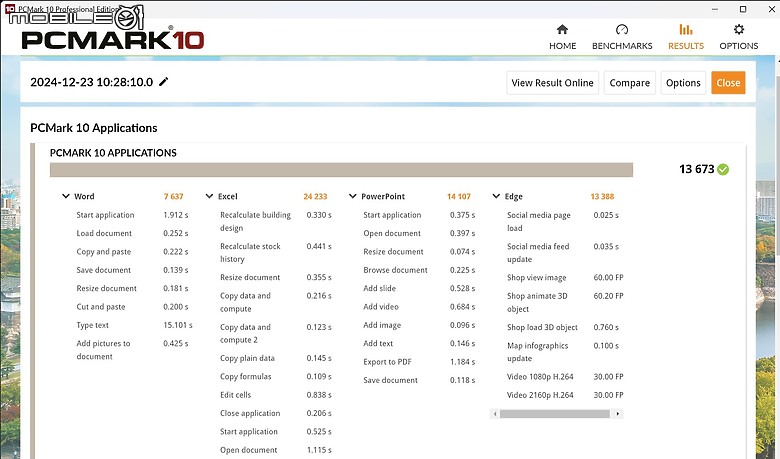This screenshot has width=780, height=459.
Task: Click Word 'Type text' value 15.101 s
Action: click(178, 325)
